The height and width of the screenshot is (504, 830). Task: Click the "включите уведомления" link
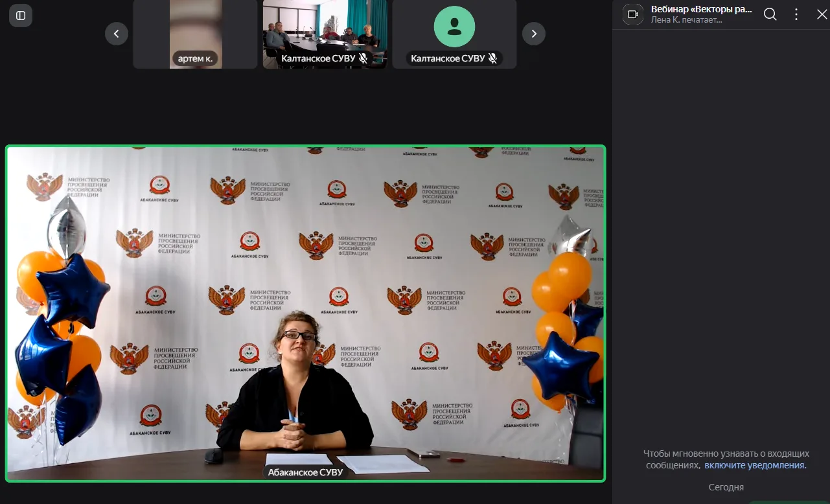coord(755,465)
